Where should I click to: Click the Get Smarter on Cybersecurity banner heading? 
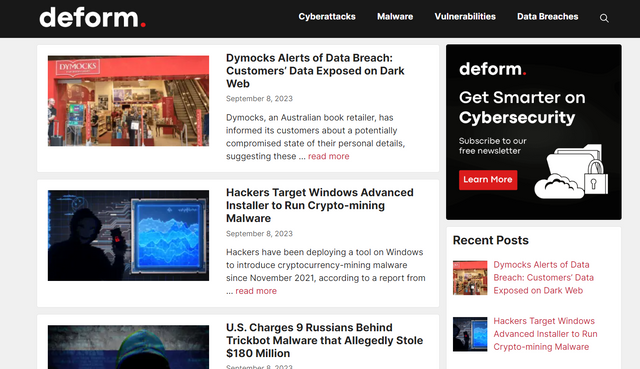click(522, 107)
